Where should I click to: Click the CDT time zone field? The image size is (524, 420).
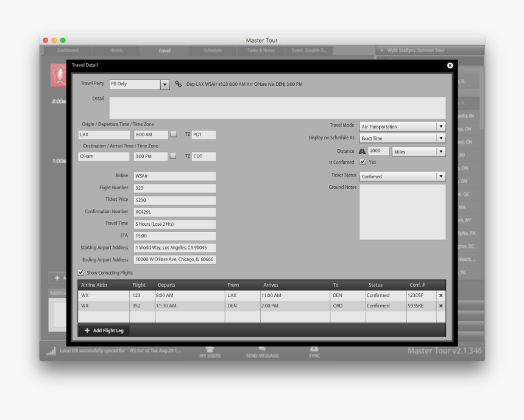tap(204, 156)
